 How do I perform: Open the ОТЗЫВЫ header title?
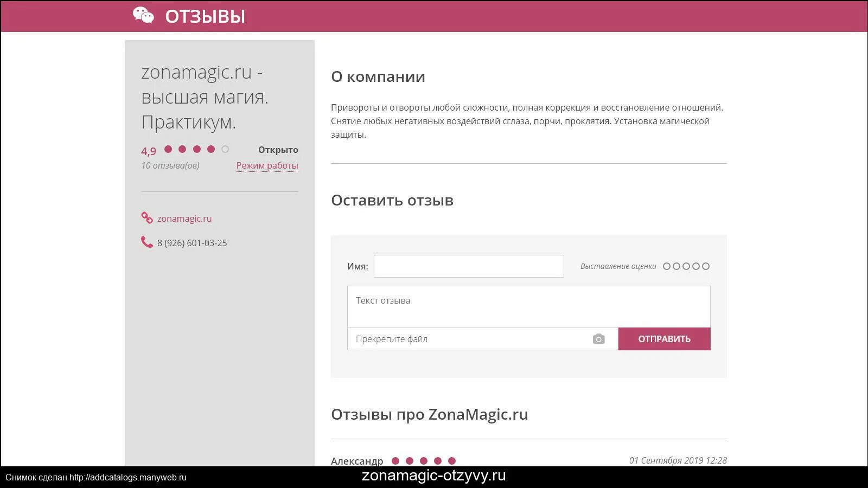(x=205, y=16)
